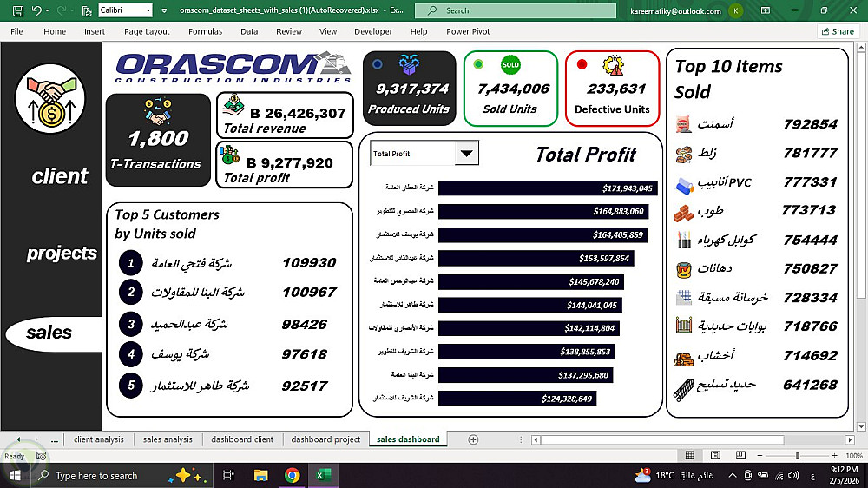Show more sheets using ellipsis button
868x488 pixels.
pos(54,439)
